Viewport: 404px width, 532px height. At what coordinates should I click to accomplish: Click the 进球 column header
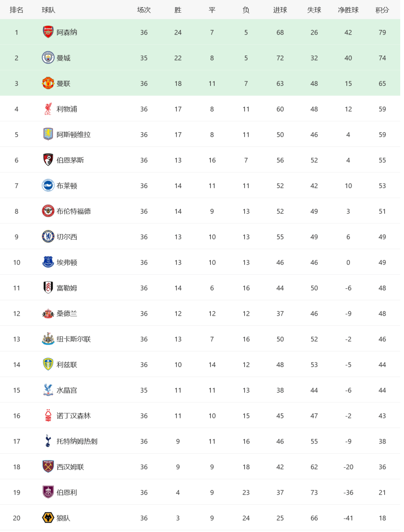(280, 10)
